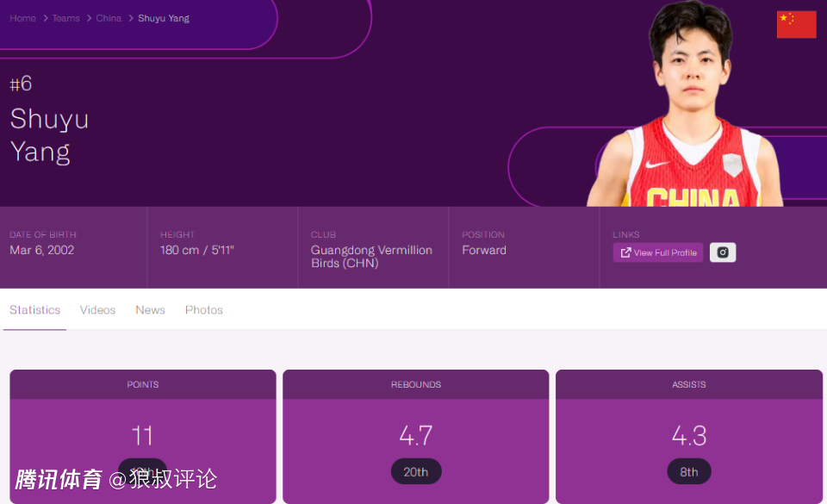Click the Points stat card header
Viewport: 827px width, 504px height.
point(143,384)
